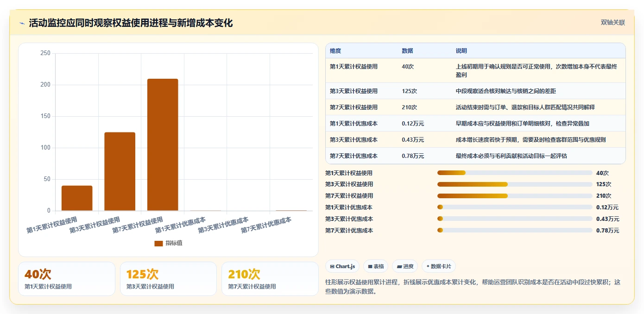Click the 第7天累计权益使用 progress bar
644x314 pixels.
click(x=515, y=196)
